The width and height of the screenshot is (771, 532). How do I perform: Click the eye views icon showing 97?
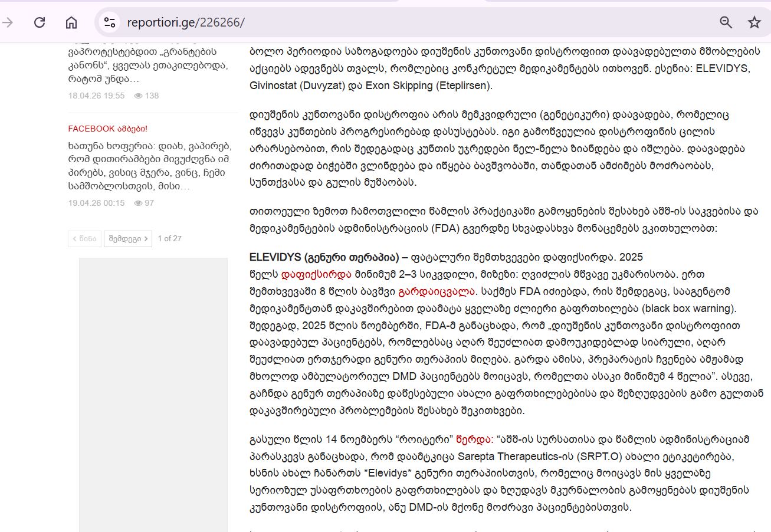point(139,203)
